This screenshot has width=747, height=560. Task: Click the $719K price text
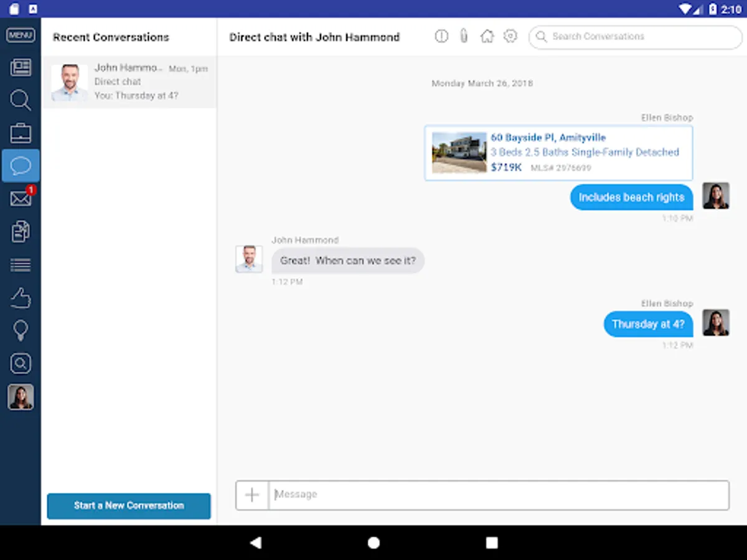point(506,167)
